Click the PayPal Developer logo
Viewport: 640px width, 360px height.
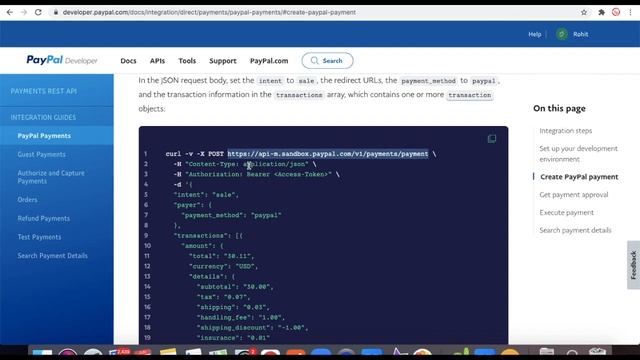pos(62,60)
